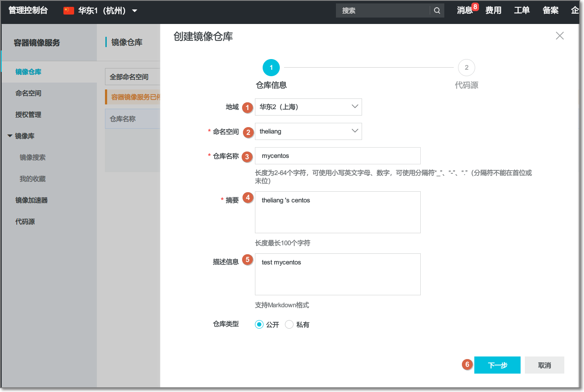Click the 仓库名称 input containing mycentos
The width and height of the screenshot is (584, 392).
pos(337,156)
